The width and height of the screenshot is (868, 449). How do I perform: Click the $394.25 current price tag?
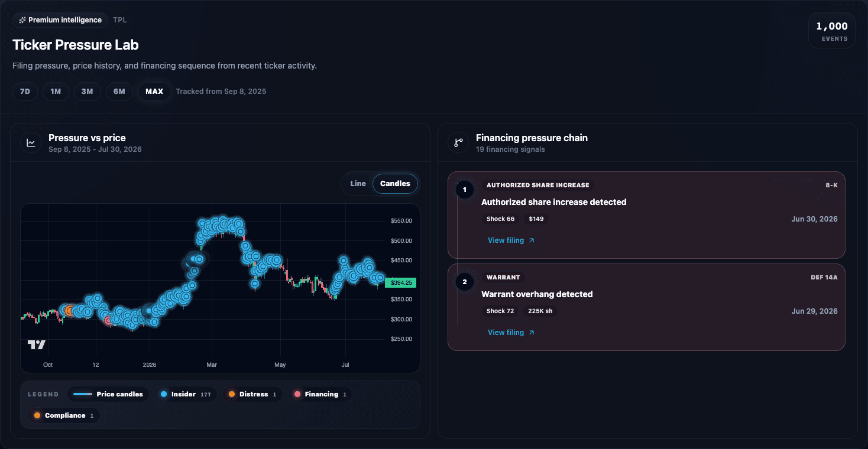401,283
